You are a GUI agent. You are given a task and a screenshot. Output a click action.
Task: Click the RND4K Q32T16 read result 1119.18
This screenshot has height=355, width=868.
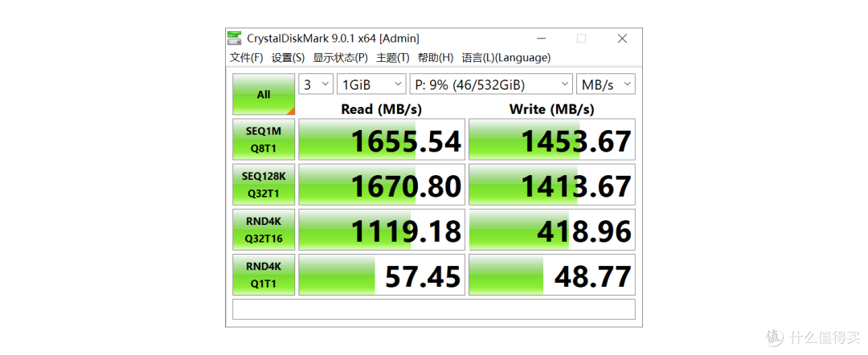(382, 230)
